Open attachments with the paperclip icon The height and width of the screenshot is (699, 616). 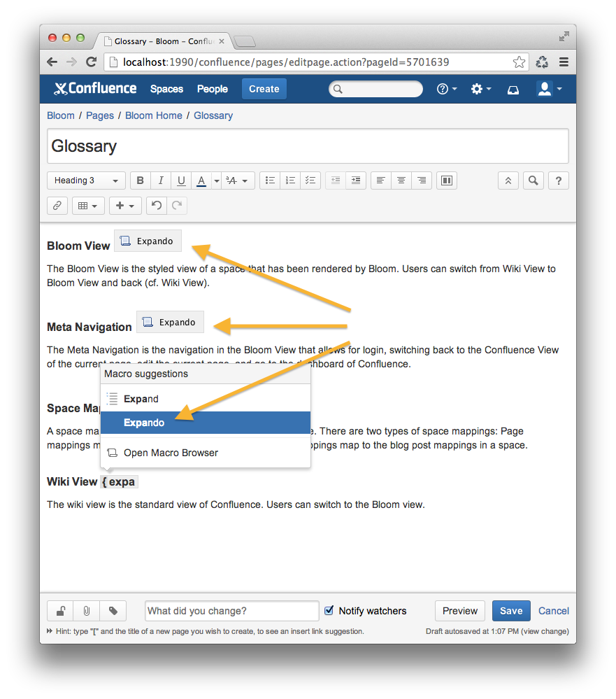coord(87,611)
